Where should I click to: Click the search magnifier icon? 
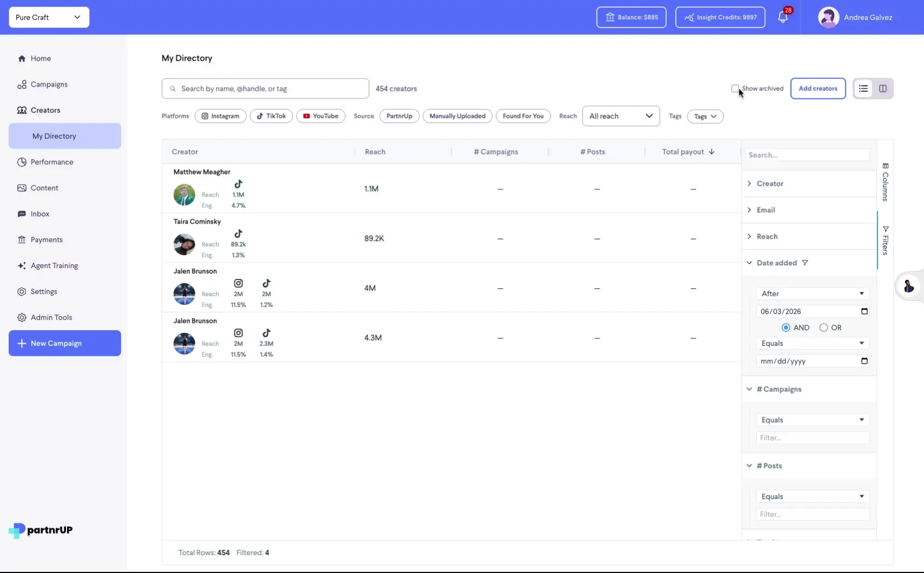pyautogui.click(x=173, y=89)
